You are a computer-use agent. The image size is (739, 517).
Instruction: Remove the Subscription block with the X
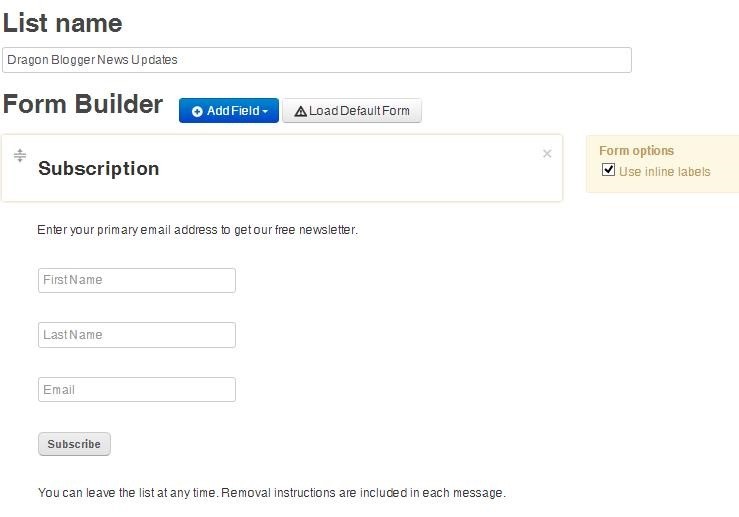pyautogui.click(x=547, y=154)
